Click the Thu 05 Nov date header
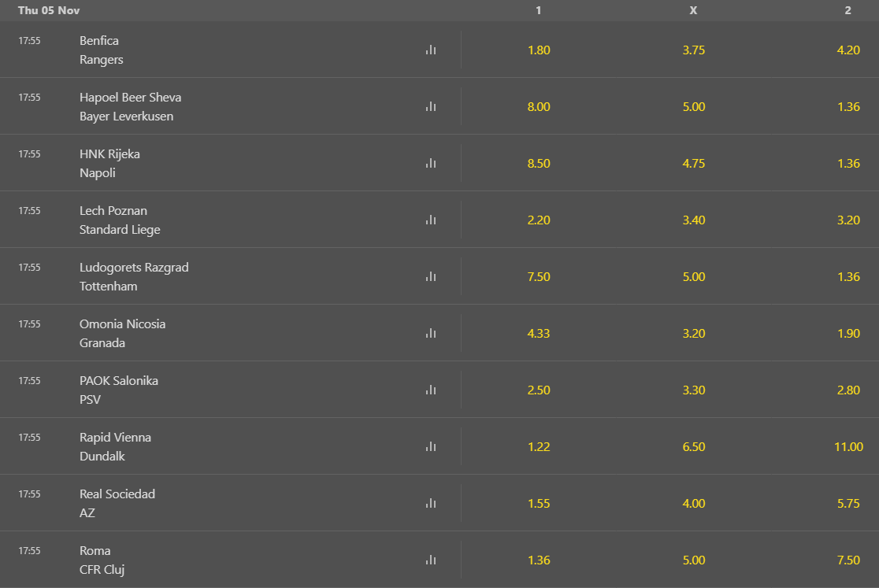This screenshot has height=588, width=879. (49, 10)
